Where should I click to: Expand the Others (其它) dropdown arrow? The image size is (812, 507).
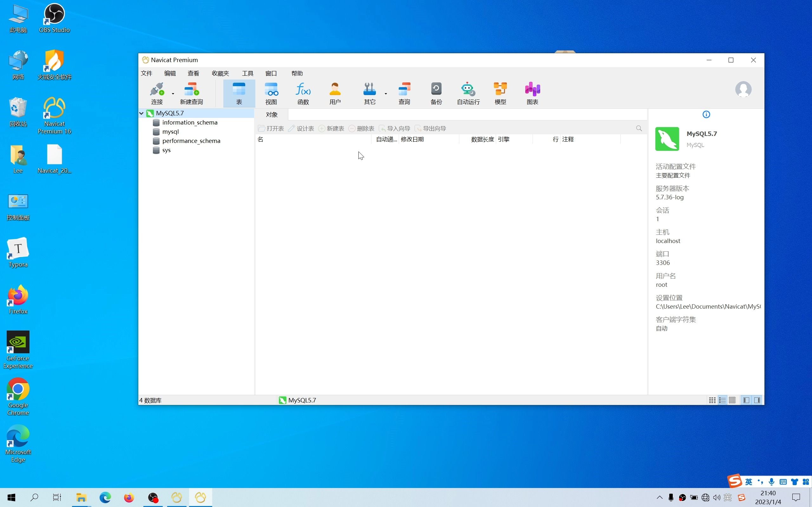pos(385,94)
